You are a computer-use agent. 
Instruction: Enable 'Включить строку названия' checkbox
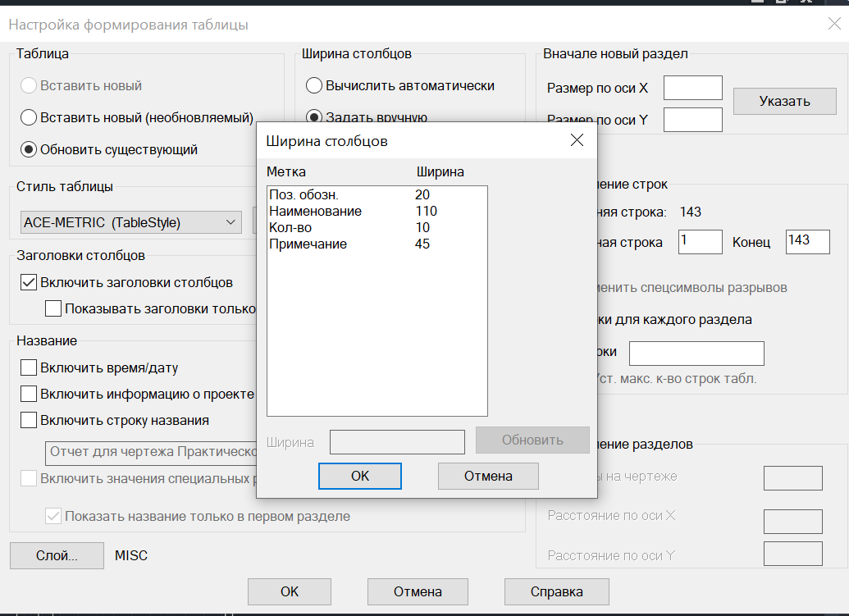pyautogui.click(x=28, y=420)
